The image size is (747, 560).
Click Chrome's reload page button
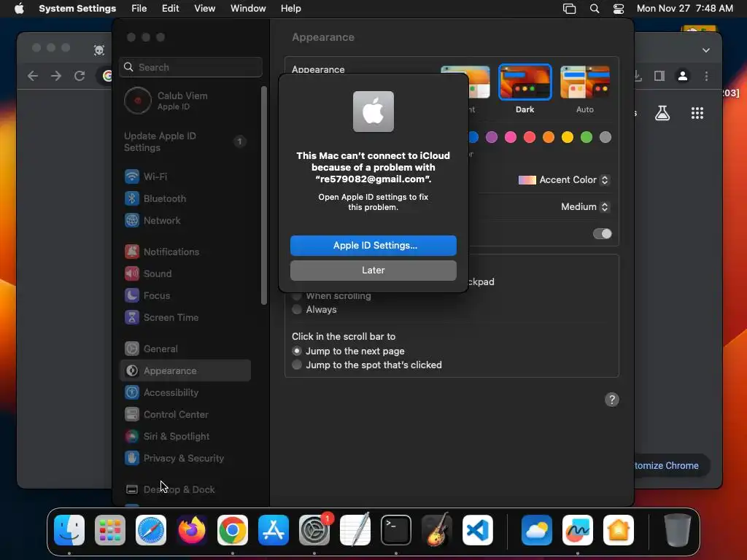click(80, 76)
